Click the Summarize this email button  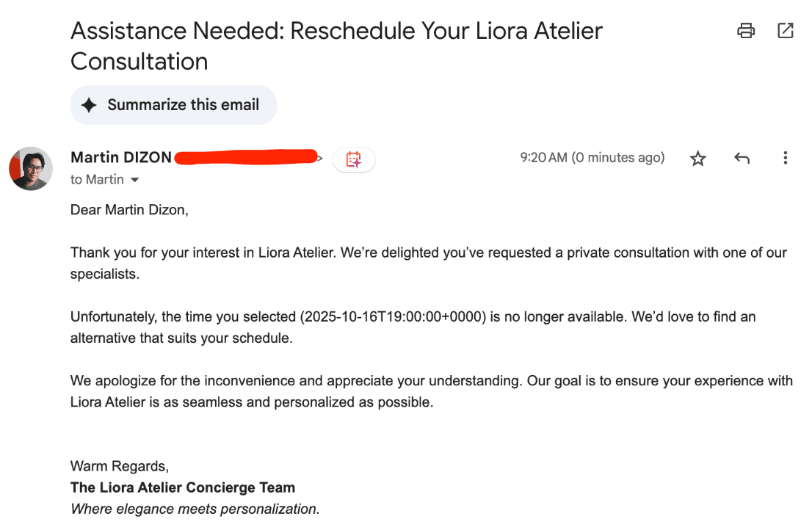pyautogui.click(x=173, y=105)
